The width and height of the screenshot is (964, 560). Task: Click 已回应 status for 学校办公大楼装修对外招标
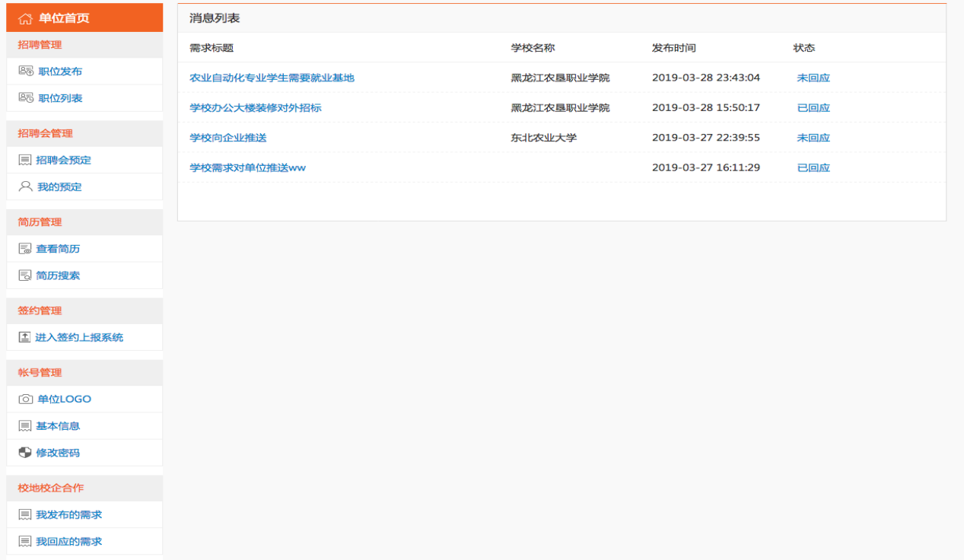(x=813, y=108)
